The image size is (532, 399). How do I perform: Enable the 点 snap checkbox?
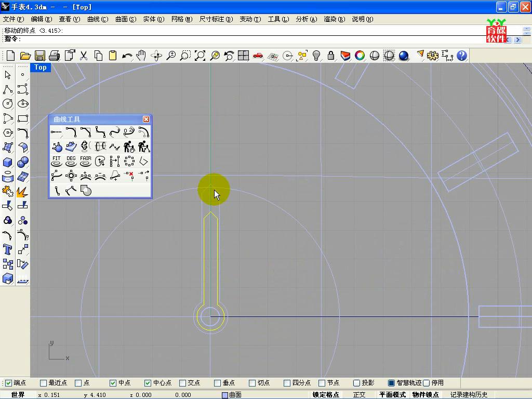click(78, 383)
